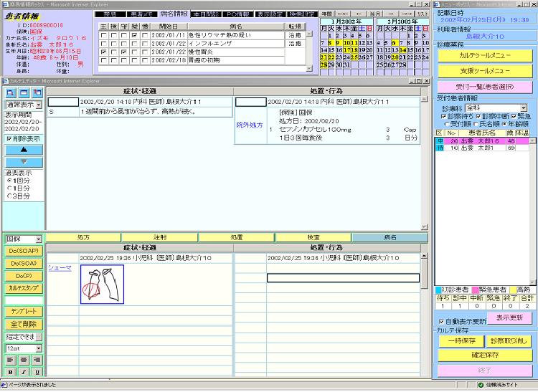Image resolution: width=538 pixels, height=392 pixels.
Task: Open the lung schema drawing thumbnail
Action: click(x=102, y=284)
